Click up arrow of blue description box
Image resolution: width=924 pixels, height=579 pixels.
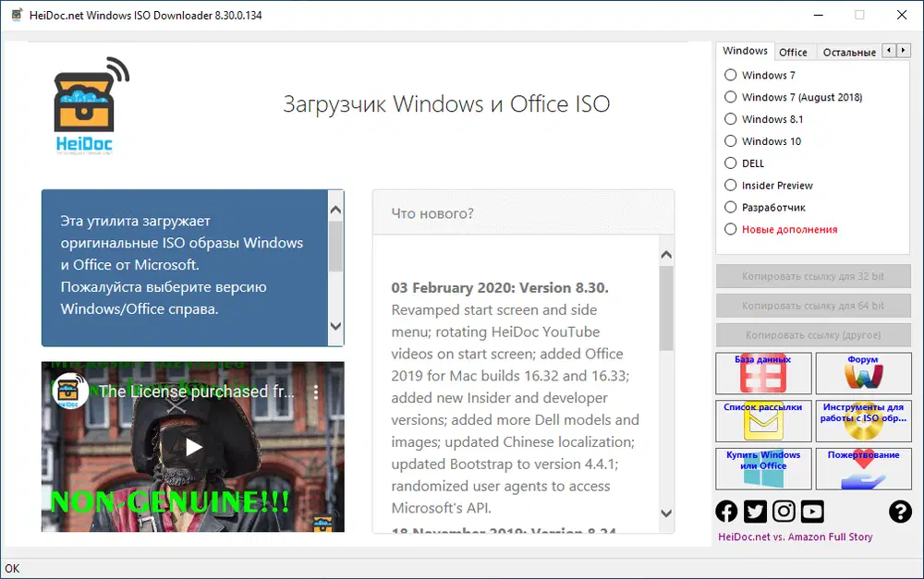click(x=336, y=210)
